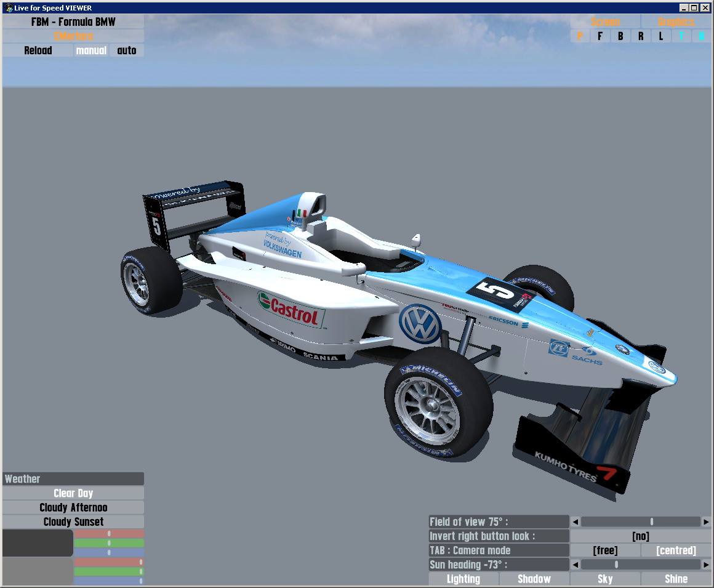The width and height of the screenshot is (714, 588).
Task: Toggle Invert right button look [no]
Action: (x=641, y=536)
